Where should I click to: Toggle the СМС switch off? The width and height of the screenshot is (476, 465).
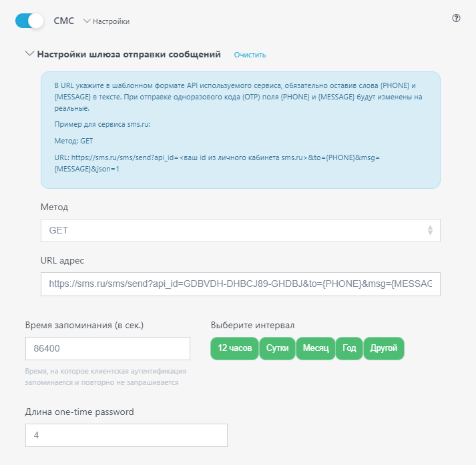(x=29, y=21)
